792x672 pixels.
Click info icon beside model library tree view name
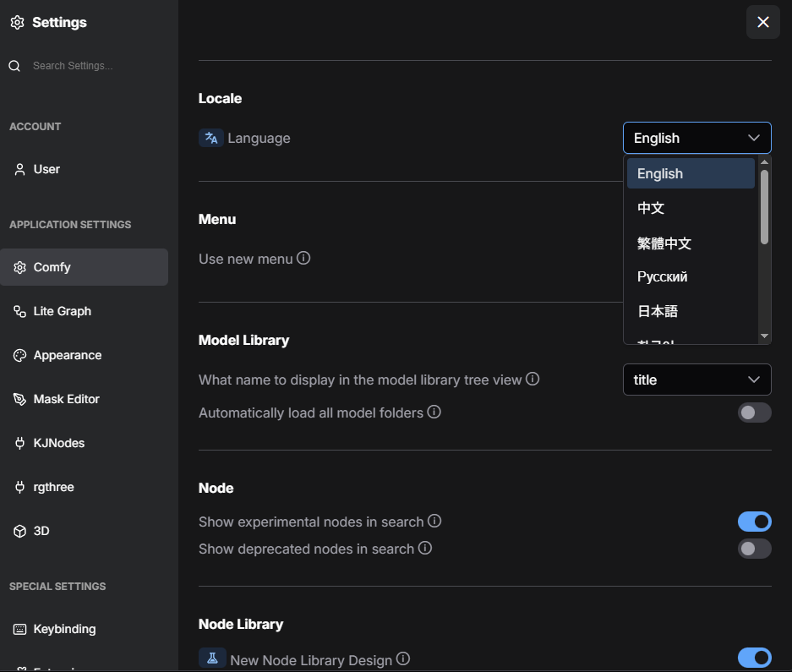533,379
